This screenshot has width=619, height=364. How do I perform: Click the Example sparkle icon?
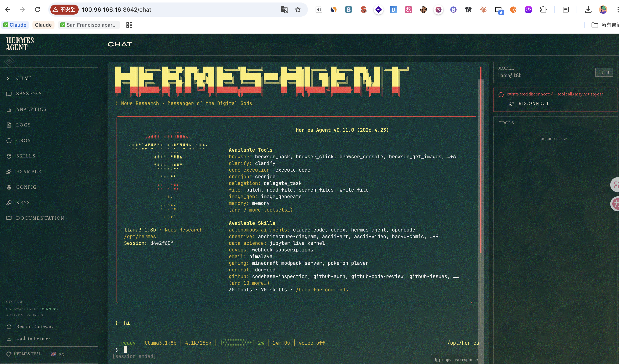pyautogui.click(x=9, y=171)
